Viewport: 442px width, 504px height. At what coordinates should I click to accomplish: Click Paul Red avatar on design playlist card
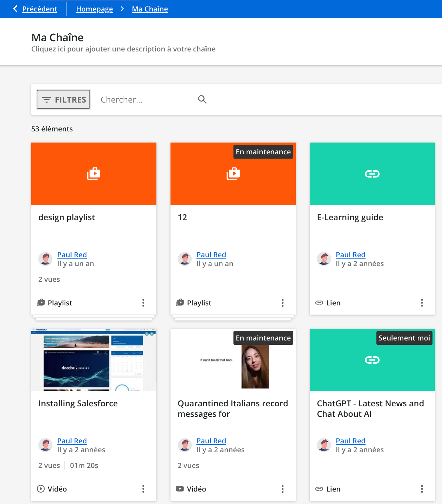point(46,259)
